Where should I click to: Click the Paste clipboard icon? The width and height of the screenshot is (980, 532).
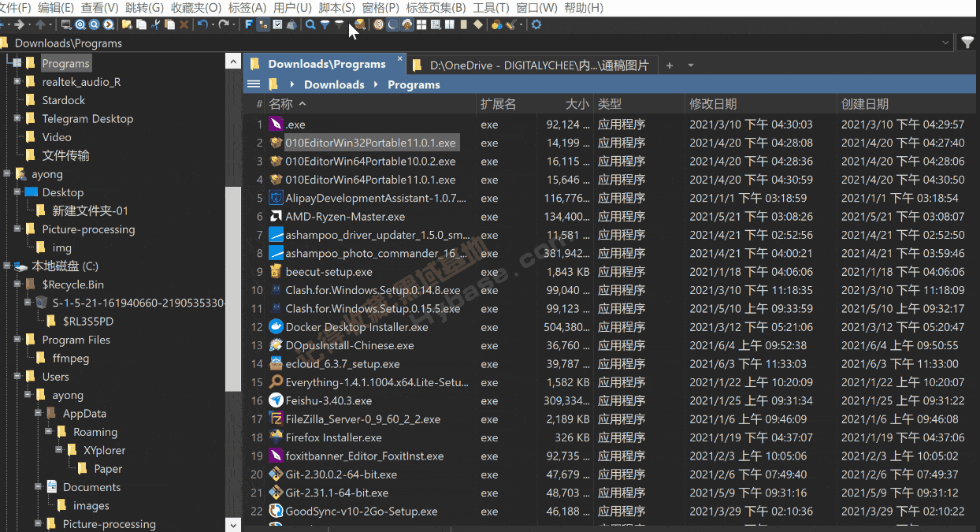tap(169, 24)
